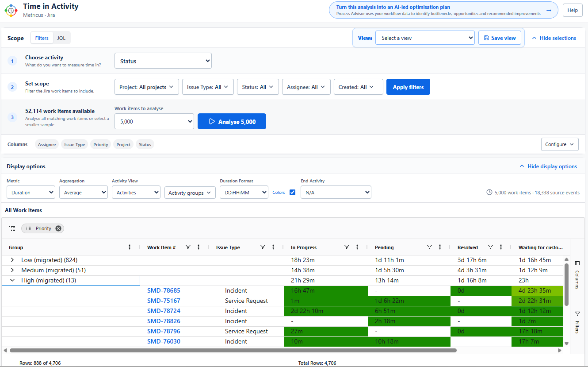Open the Group column menu

pos(130,247)
